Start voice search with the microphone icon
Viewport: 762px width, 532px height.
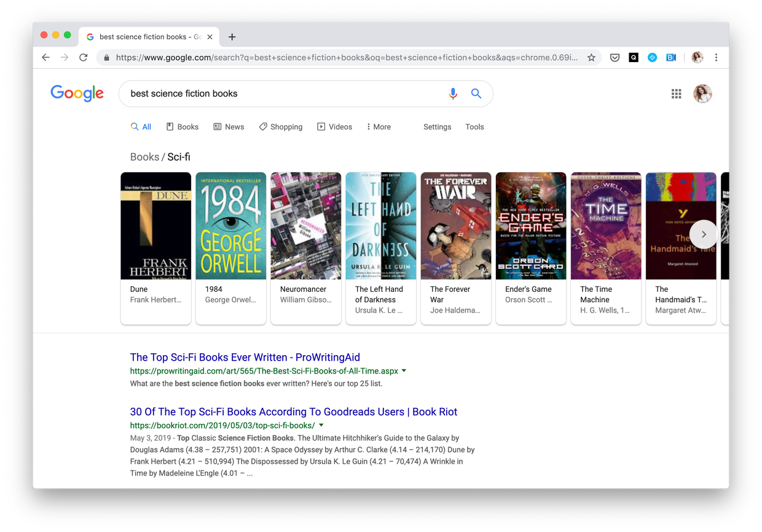click(453, 93)
